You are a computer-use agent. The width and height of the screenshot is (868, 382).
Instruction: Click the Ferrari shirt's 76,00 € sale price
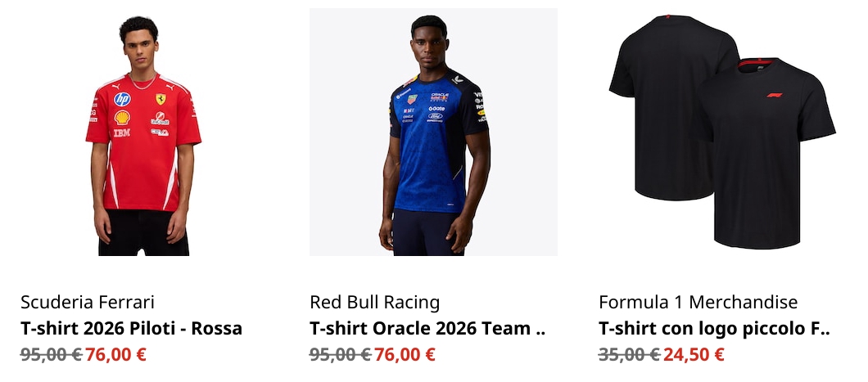115,354
